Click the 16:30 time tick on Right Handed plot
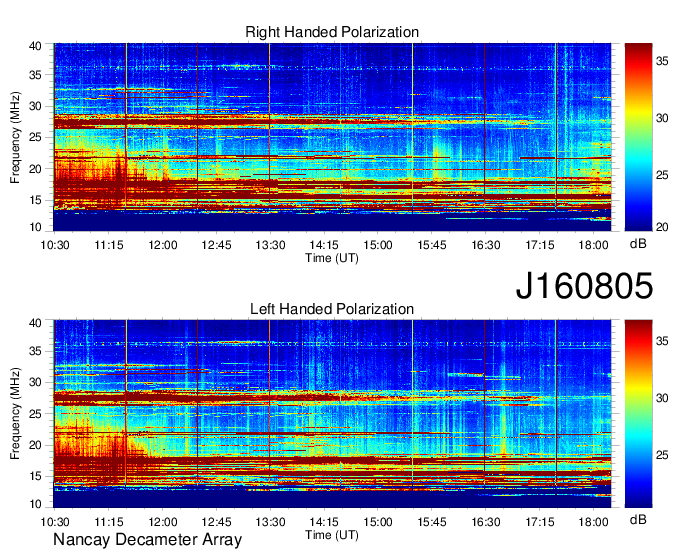The image size is (680, 552). coord(486,245)
